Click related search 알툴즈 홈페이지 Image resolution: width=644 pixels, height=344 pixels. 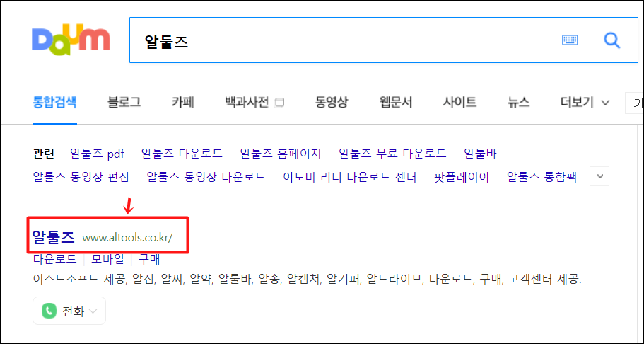(281, 154)
